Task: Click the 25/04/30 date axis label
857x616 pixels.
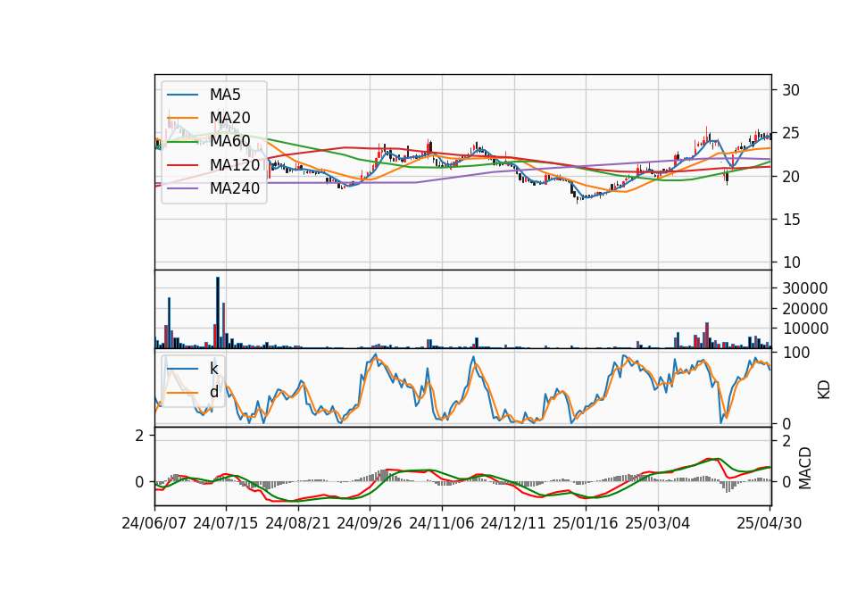Action: [x=769, y=523]
